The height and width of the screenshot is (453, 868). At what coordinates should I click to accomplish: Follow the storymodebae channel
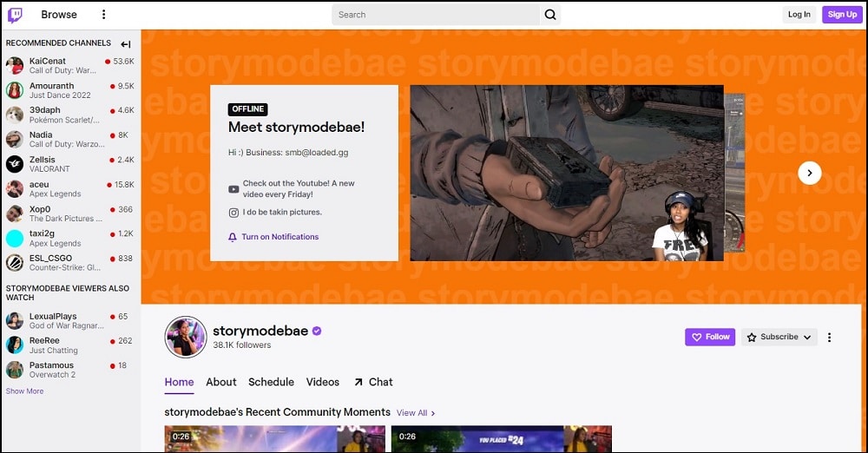(710, 337)
